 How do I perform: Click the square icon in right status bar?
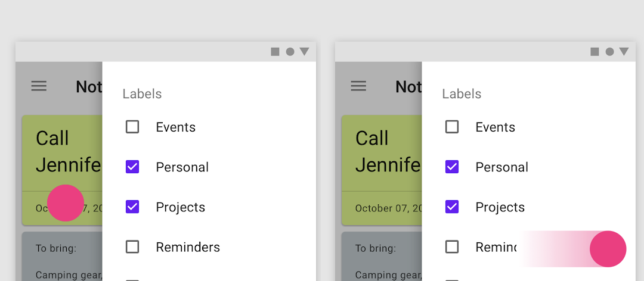coord(595,52)
